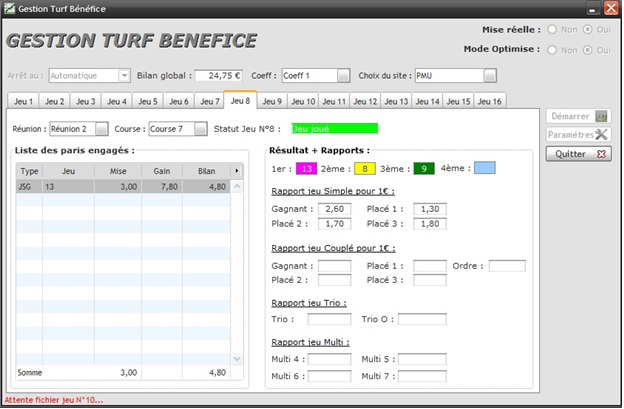624x409 pixels.
Task: Switch to the Jeu 9 tab
Action: coord(273,101)
